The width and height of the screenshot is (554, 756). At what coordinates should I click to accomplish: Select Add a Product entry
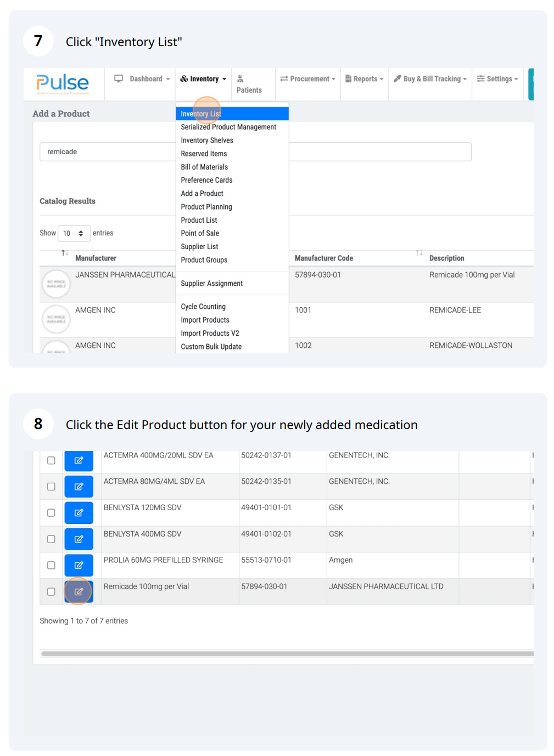[x=202, y=194]
